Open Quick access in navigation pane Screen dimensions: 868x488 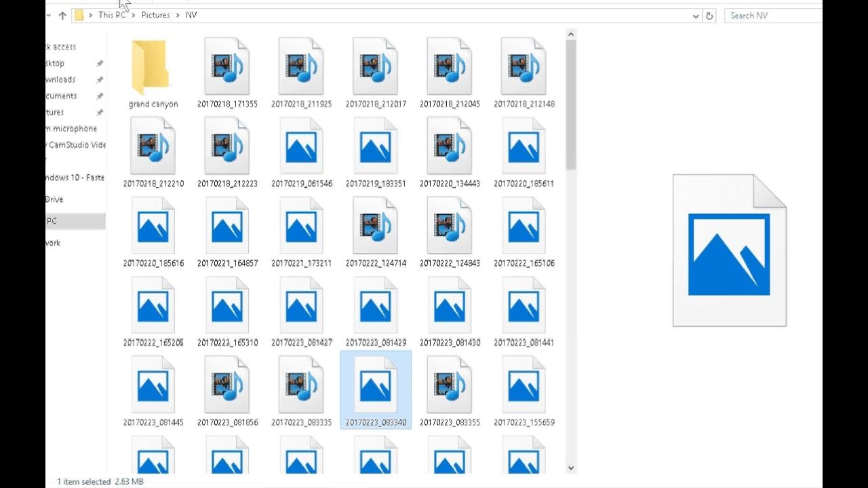click(x=61, y=47)
